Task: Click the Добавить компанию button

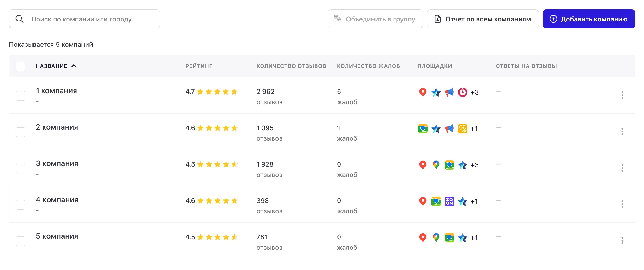Action: 589,19
